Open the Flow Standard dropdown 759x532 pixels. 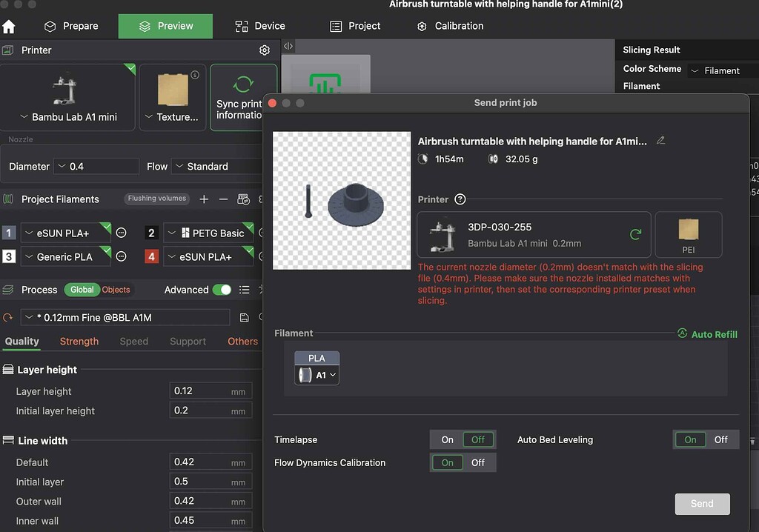(x=218, y=166)
